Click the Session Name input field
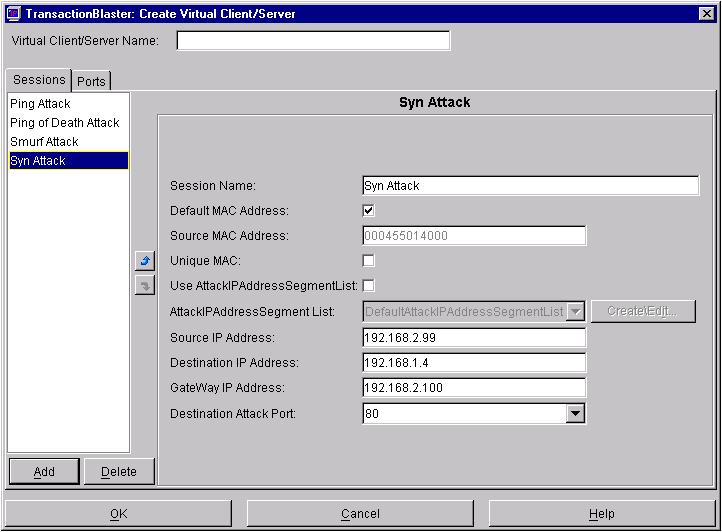 tap(530, 186)
